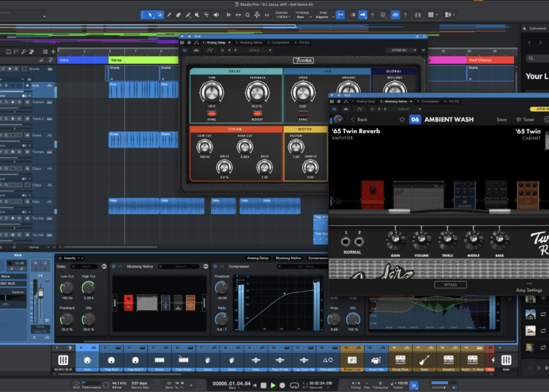The height and width of the screenshot is (392, 549).
Task: Click the Kick channel icon in mixer strip
Action: point(87,360)
